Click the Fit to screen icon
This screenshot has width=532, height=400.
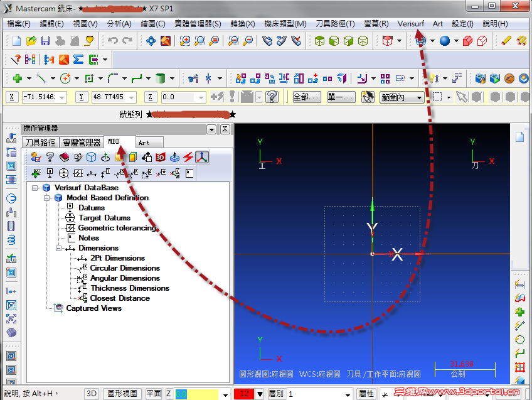coord(151,41)
